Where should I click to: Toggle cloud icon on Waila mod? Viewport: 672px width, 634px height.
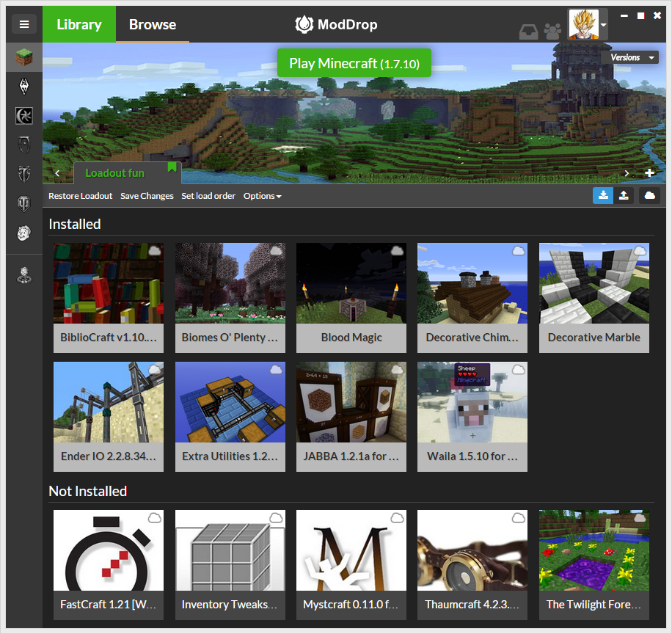pyautogui.click(x=518, y=369)
